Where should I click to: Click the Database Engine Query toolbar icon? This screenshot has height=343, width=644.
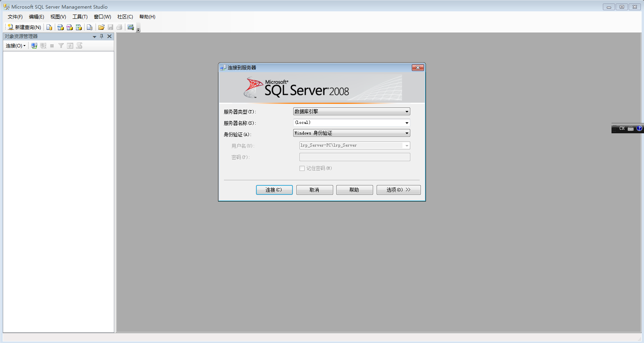[x=49, y=27]
